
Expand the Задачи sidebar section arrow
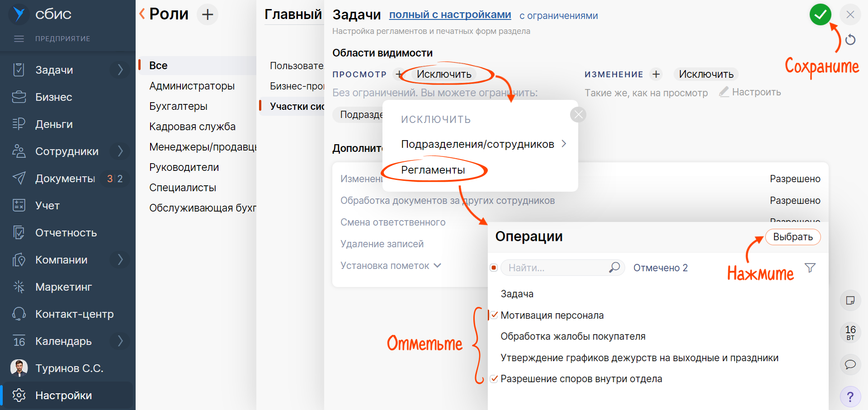click(120, 70)
